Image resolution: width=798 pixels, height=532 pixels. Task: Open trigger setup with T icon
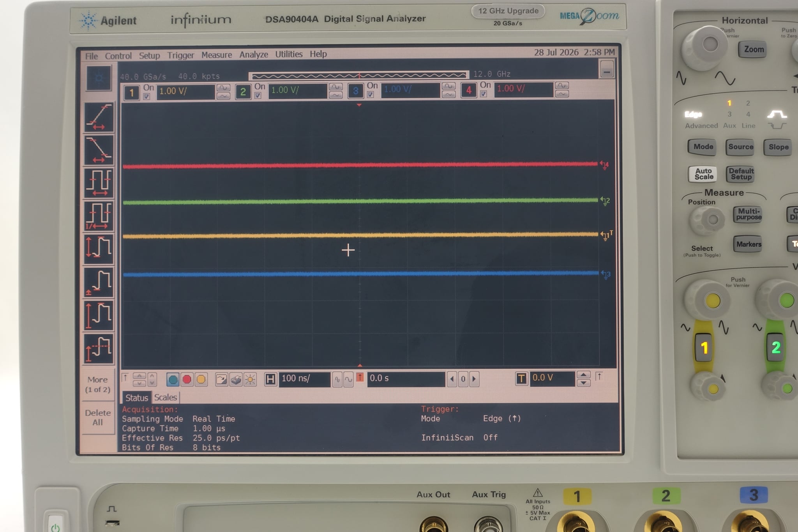pyautogui.click(x=521, y=378)
